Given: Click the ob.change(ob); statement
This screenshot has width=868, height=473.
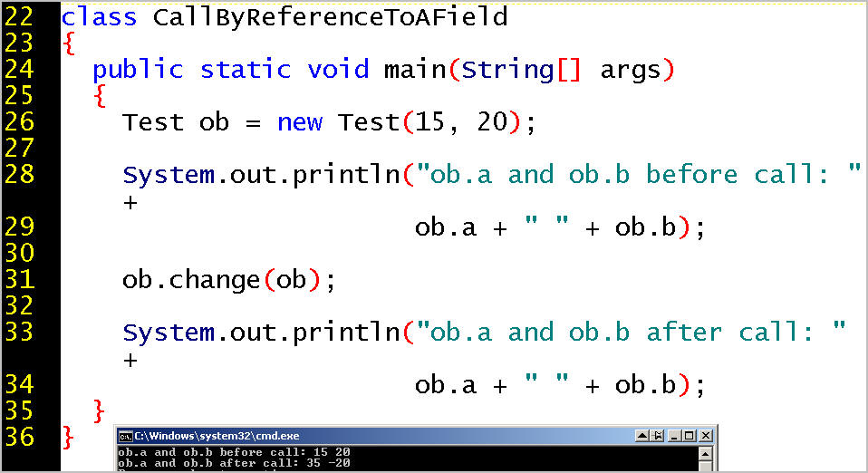Looking at the screenshot, I should 229,280.
